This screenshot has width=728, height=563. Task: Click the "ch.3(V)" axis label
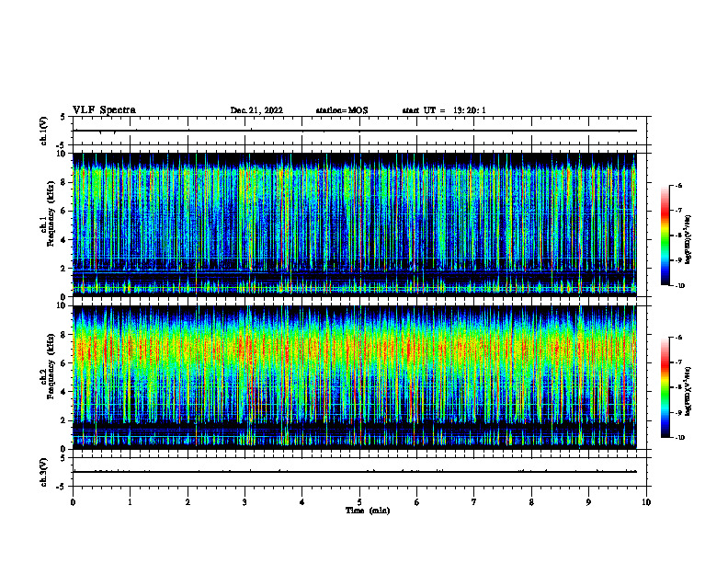[x=43, y=472]
